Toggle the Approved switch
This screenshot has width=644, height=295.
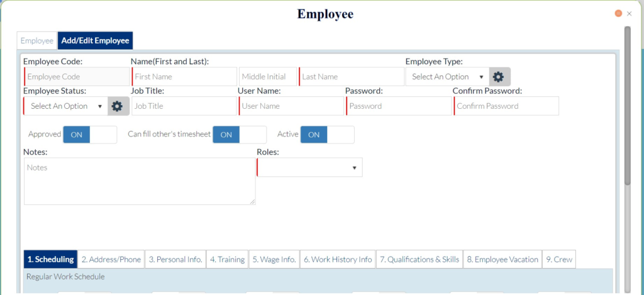pyautogui.click(x=90, y=135)
